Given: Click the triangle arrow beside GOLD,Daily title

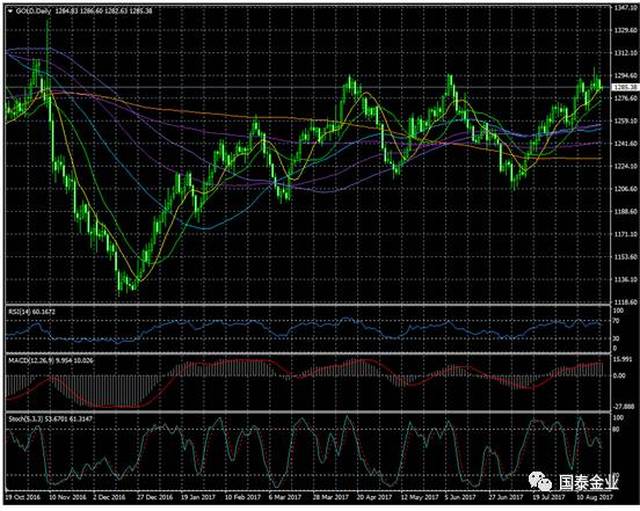Looking at the screenshot, I should pyautogui.click(x=9, y=9).
